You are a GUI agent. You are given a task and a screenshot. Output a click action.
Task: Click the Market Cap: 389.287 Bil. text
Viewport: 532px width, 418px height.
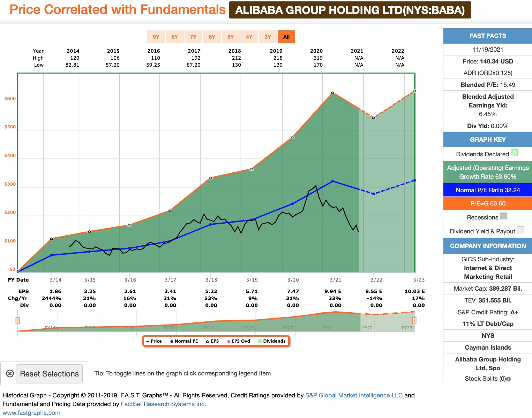488,289
